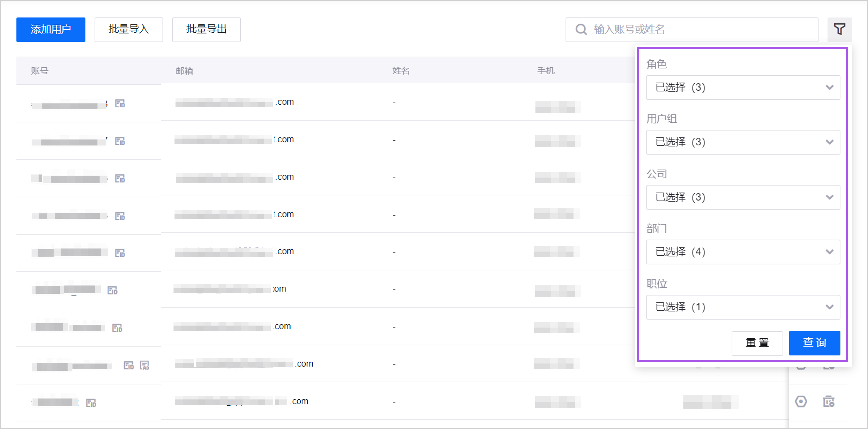
Task: Open the 用户组 selection dropdown
Action: [743, 142]
